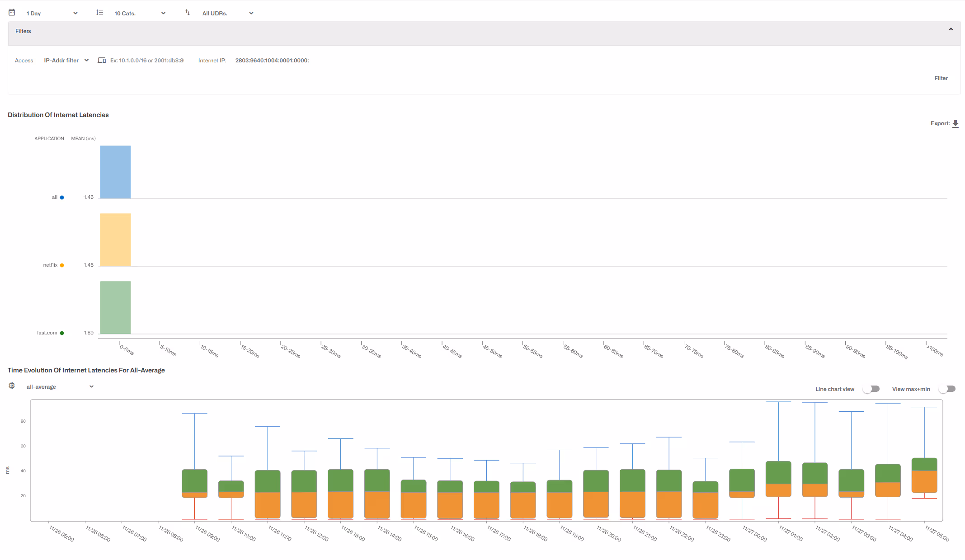Screen dimensions: 965x560
Task: Click the green dot next to fast.com
Action: coord(62,333)
